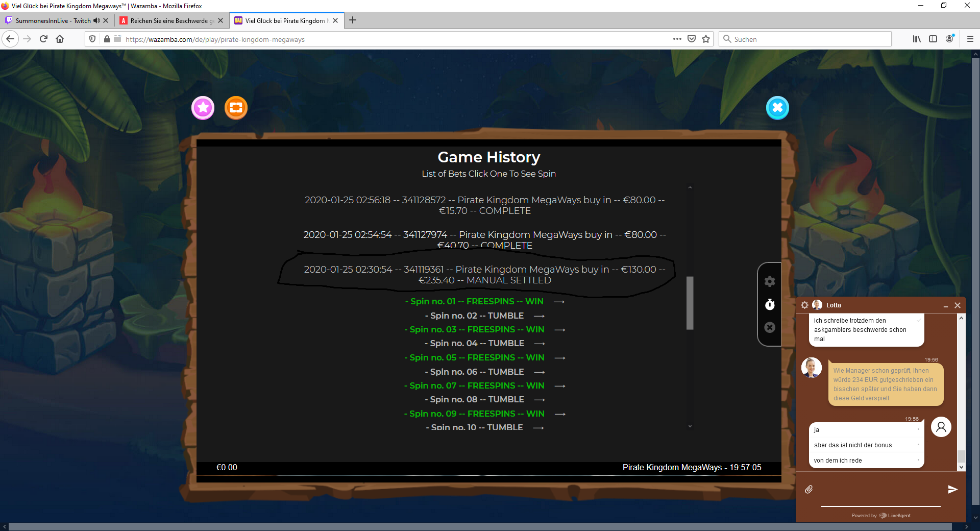The height and width of the screenshot is (531, 980).
Task: Click the pink star favorites icon
Action: click(203, 108)
